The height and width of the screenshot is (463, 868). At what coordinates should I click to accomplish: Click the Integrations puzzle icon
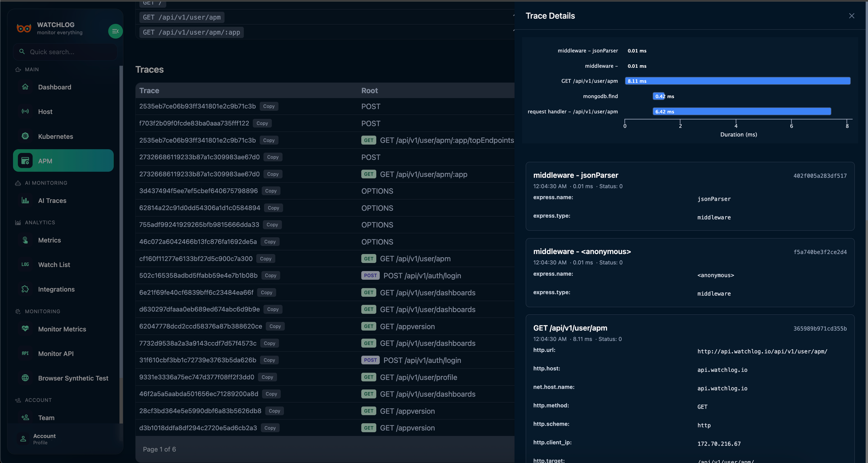tap(25, 289)
